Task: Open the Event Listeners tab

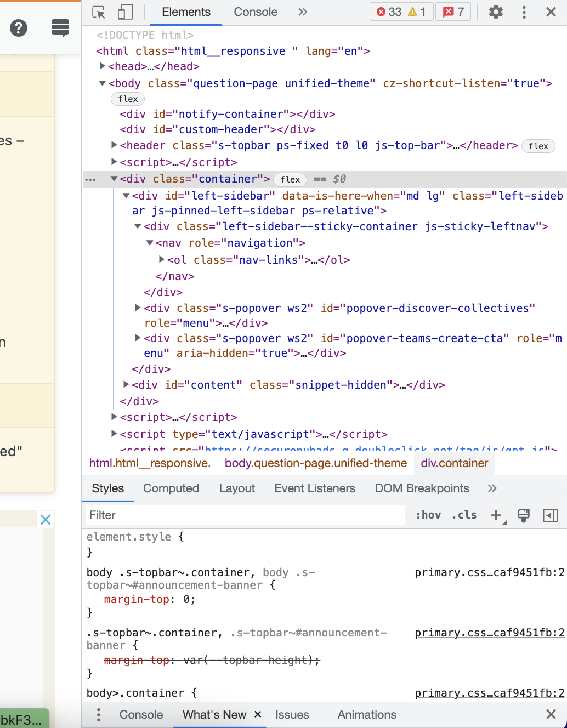Action: [x=315, y=488]
